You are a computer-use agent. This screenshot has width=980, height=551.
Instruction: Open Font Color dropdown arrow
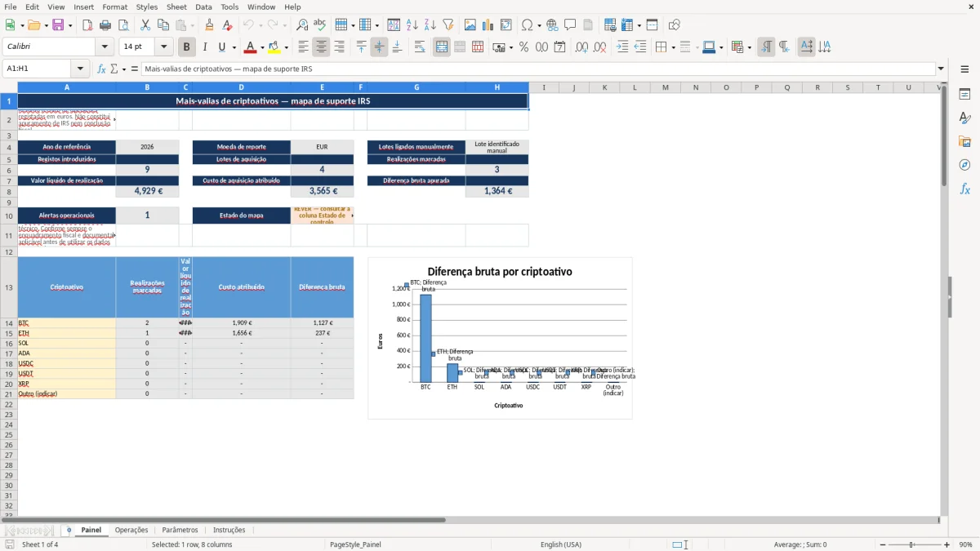point(261,47)
